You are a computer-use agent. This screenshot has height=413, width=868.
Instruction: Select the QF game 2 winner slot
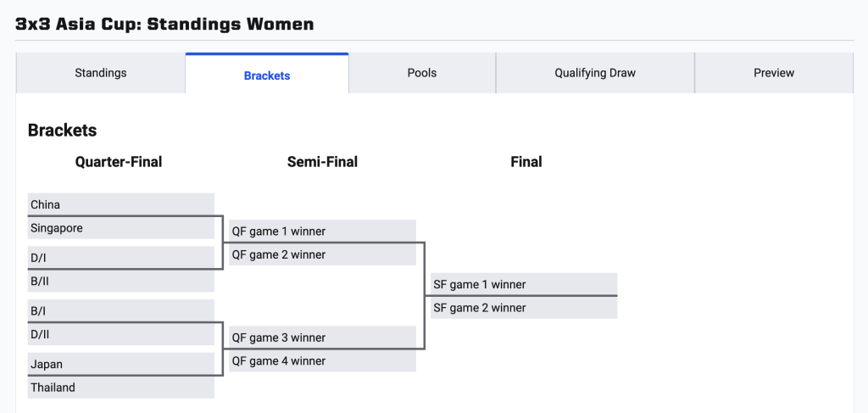click(322, 254)
